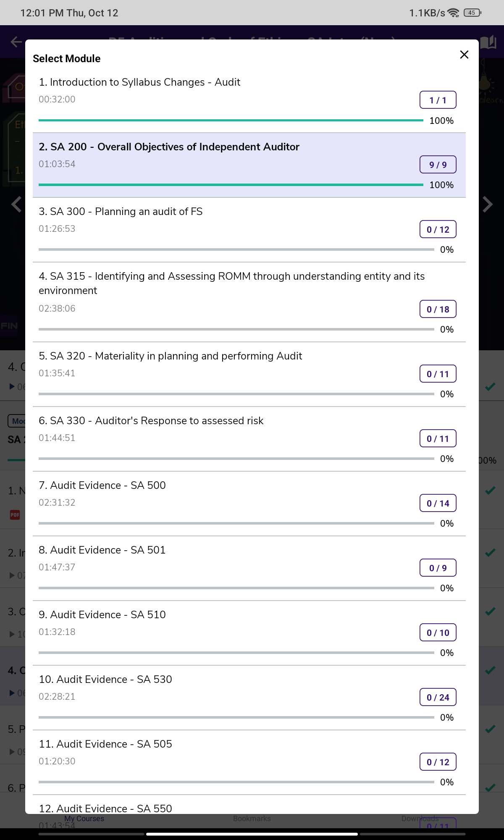Click SA 501 module progress bar
The width and height of the screenshot is (504, 840).
(236, 588)
